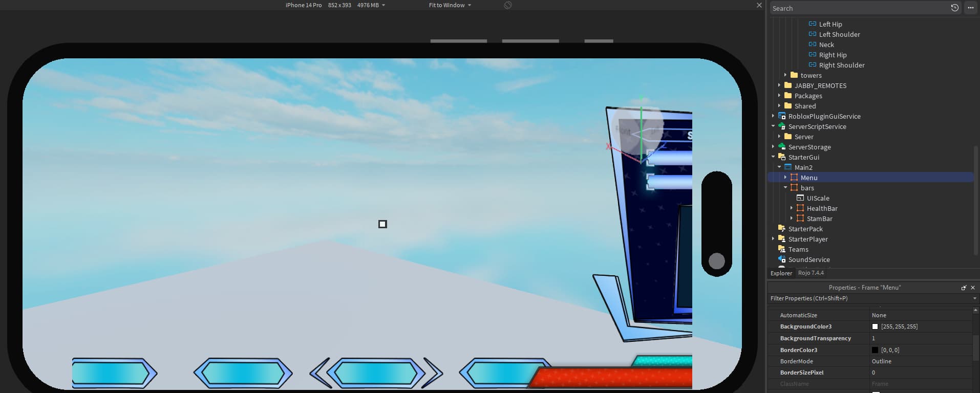Click the BackgroundTransparency value 1

click(x=874, y=338)
